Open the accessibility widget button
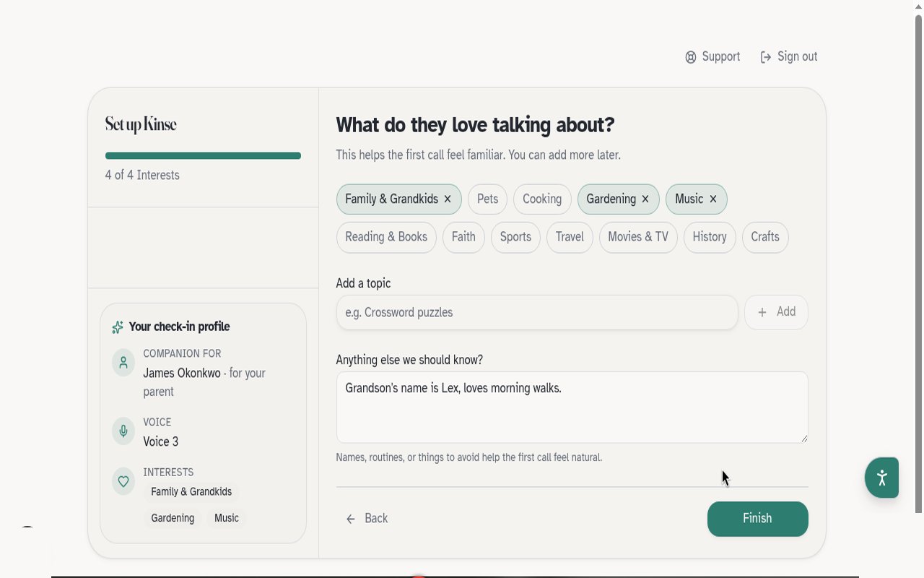This screenshot has height=578, width=924. pyautogui.click(x=881, y=478)
